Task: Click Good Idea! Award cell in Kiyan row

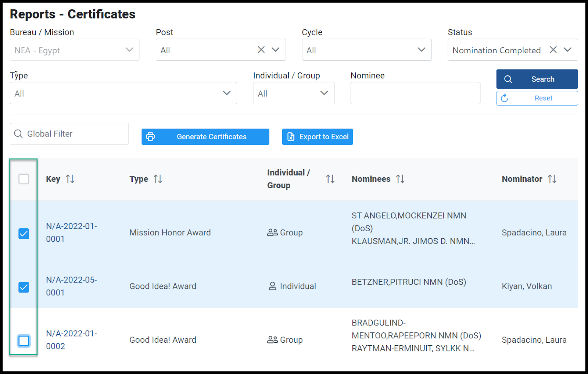Action: (x=163, y=286)
